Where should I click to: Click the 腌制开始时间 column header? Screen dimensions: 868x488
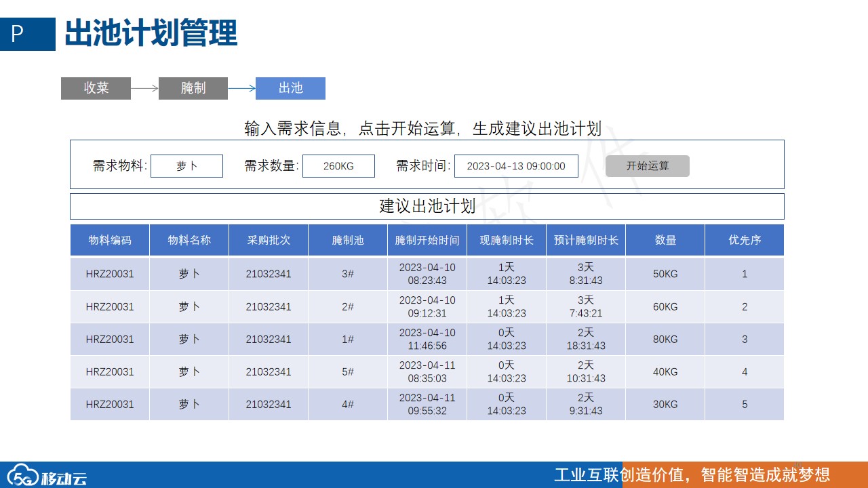click(x=427, y=240)
